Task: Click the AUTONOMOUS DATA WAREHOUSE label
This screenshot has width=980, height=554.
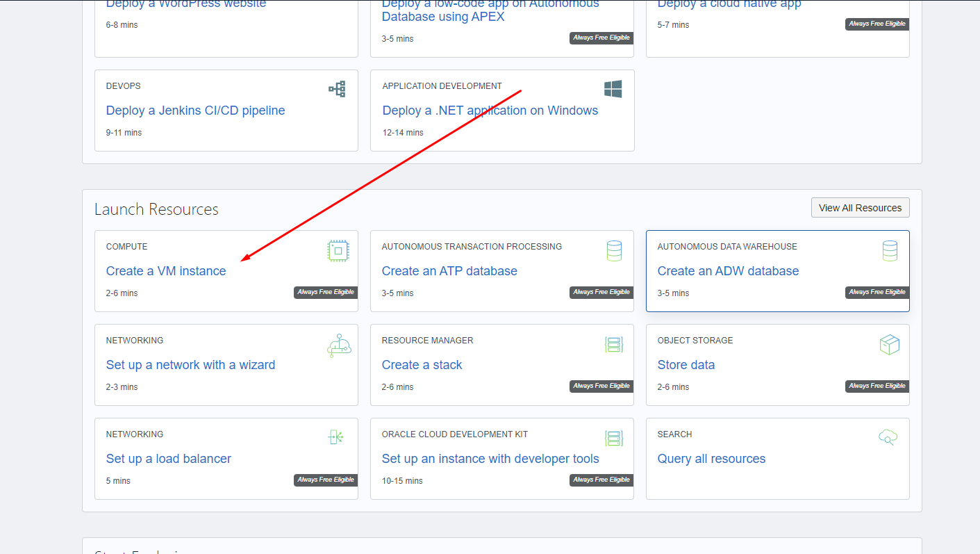Action: click(x=727, y=247)
